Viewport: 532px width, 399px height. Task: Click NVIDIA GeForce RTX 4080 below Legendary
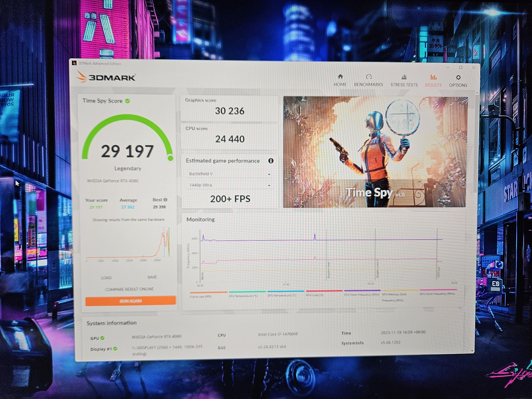click(x=113, y=181)
